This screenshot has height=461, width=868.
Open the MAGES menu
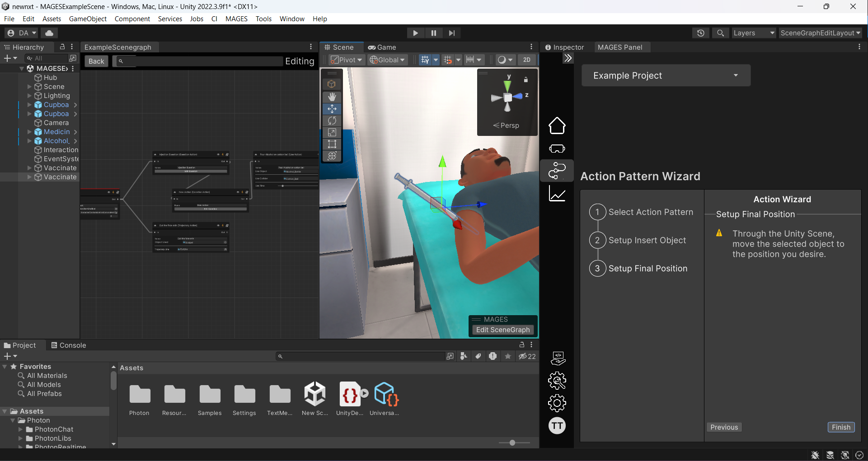pos(236,19)
